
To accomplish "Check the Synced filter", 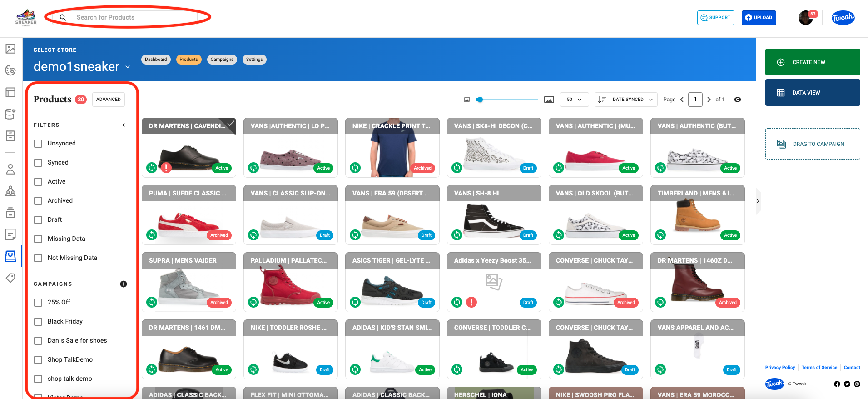I will click(38, 163).
